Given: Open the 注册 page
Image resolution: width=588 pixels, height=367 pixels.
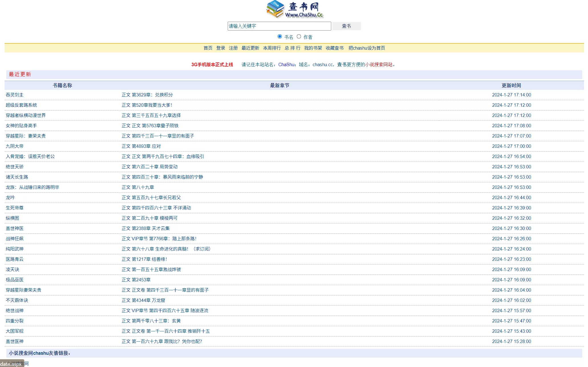Looking at the screenshot, I should [233, 48].
